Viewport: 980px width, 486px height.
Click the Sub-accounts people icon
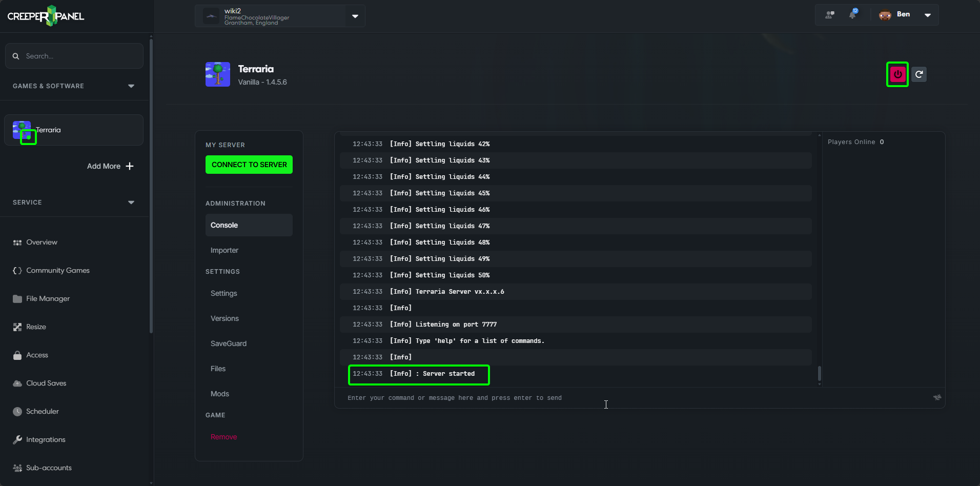point(17,468)
